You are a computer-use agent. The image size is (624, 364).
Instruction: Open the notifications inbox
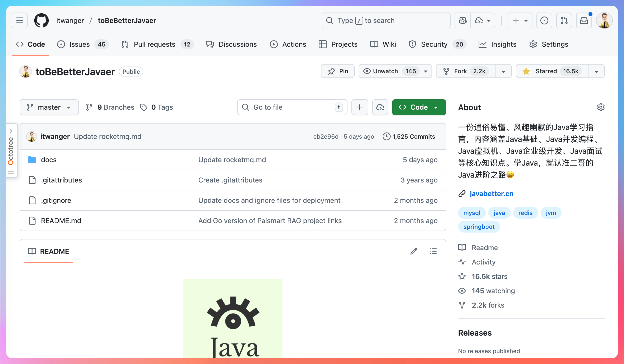584,20
